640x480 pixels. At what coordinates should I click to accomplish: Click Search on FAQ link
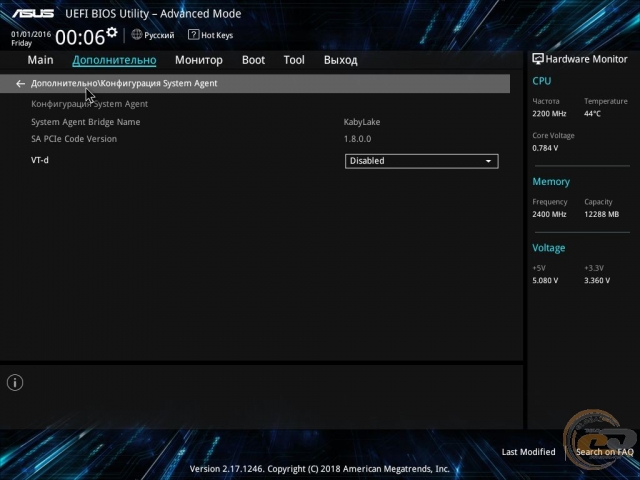[x=604, y=452]
